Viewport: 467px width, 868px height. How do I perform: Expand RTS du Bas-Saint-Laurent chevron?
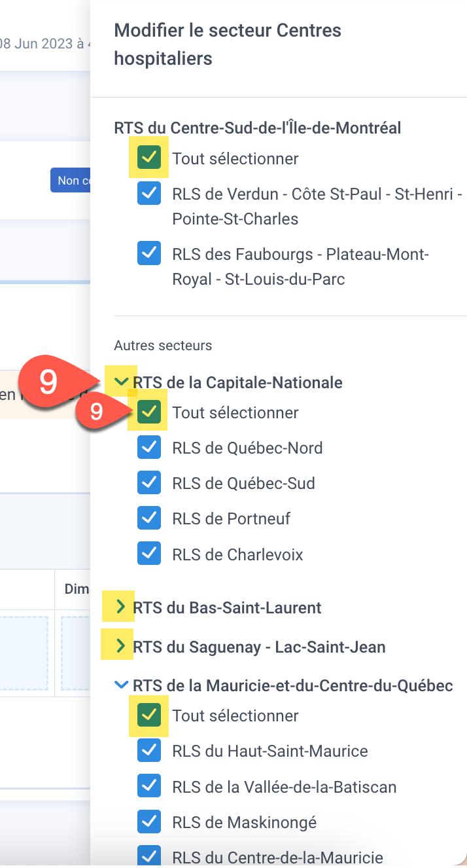120,607
